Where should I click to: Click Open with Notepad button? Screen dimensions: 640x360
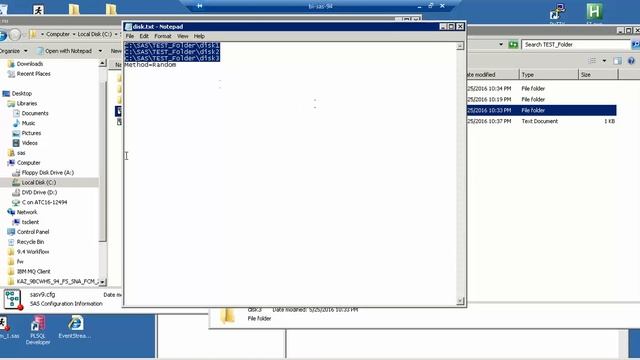[x=64, y=51]
